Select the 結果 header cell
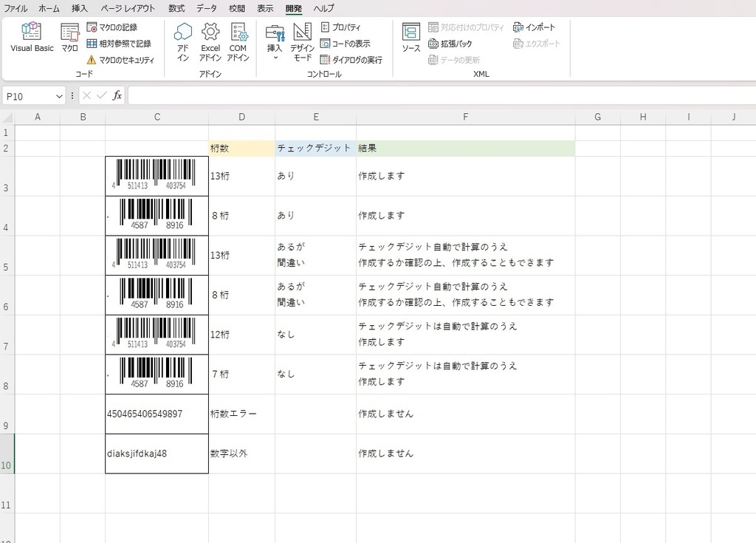Screen dimensions: 756x543 click(465, 148)
